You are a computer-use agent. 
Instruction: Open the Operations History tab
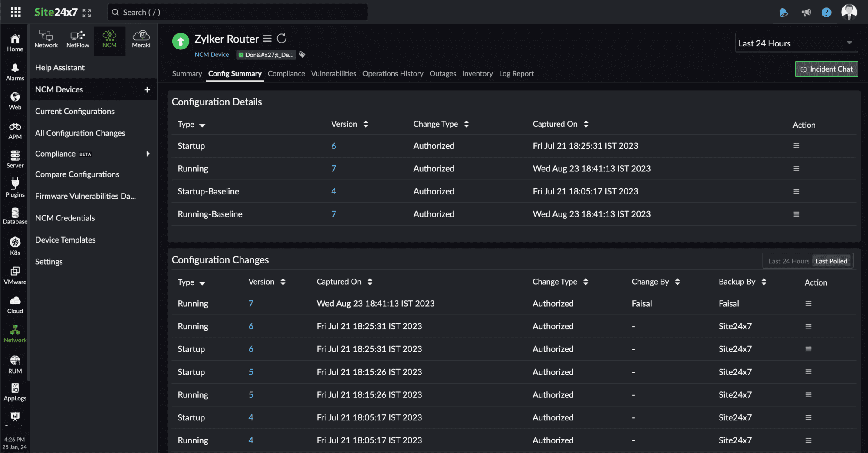click(393, 73)
